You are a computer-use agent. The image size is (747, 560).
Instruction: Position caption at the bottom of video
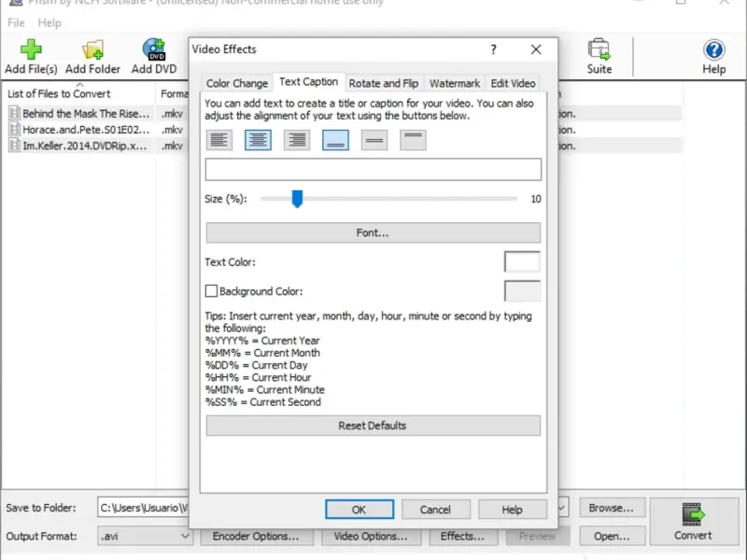coord(335,140)
